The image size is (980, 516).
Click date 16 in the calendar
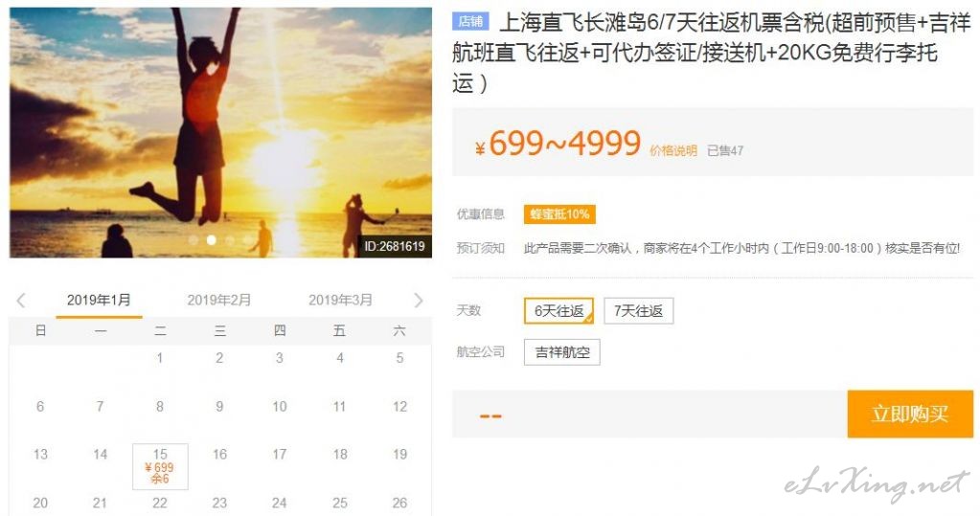pos(219,454)
